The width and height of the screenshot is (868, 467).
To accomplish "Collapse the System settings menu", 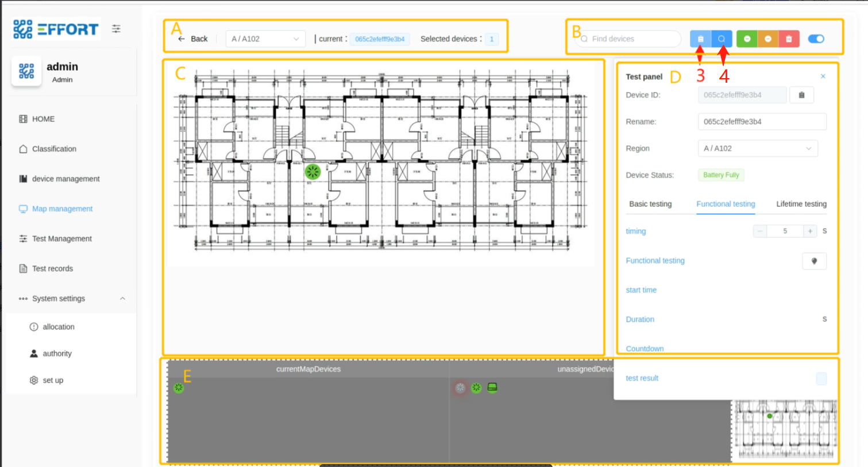I will tap(122, 299).
